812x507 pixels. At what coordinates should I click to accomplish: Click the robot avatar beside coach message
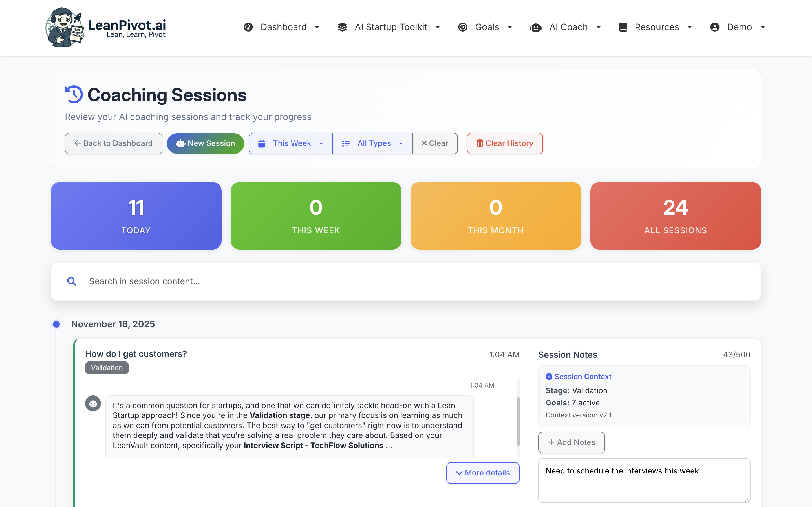click(93, 403)
